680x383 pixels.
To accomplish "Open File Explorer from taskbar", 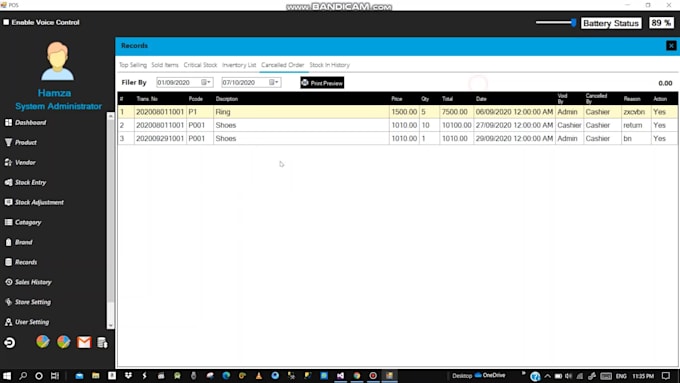I will click(x=96, y=376).
